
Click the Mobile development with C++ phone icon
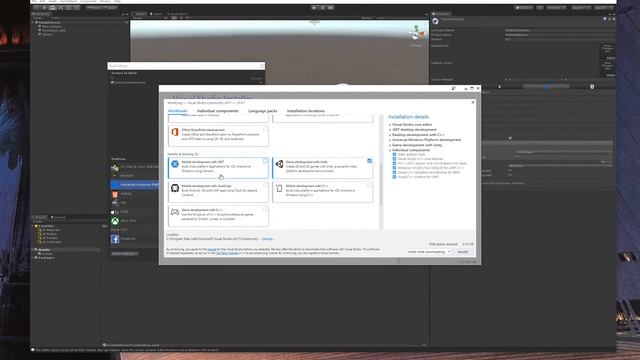click(279, 188)
